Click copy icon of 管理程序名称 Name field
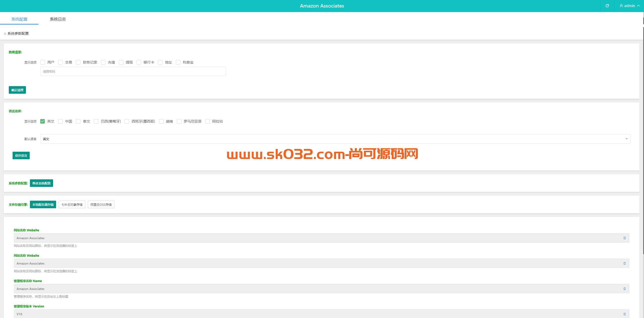The width and height of the screenshot is (644, 318). (x=625, y=289)
